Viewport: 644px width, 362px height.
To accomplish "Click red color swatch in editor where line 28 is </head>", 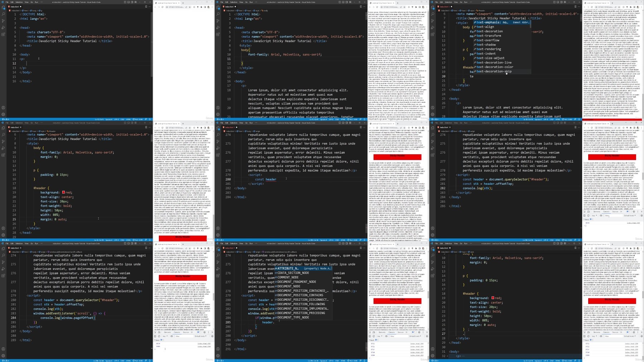I will [x=63, y=192].
